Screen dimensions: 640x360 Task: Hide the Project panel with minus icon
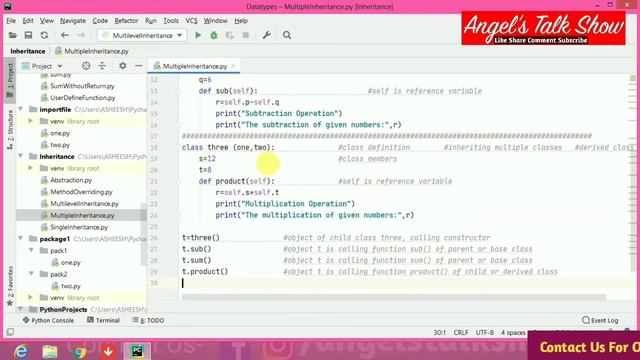139,66
